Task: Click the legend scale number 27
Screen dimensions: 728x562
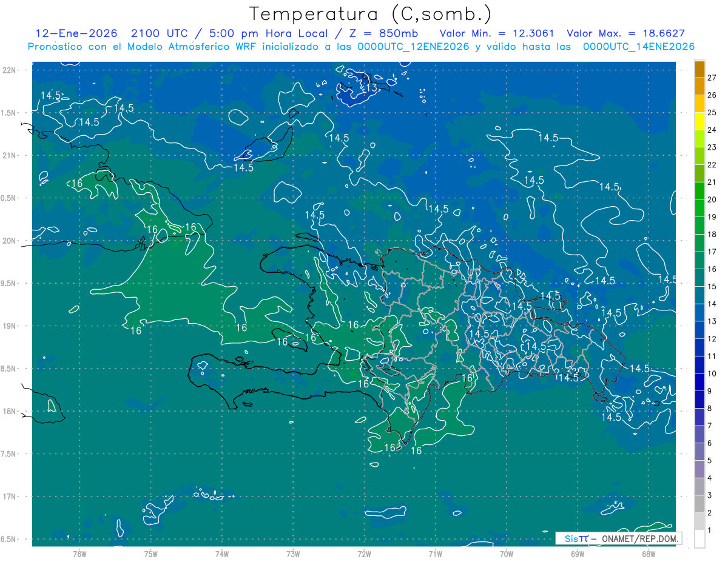Action: 712,78
